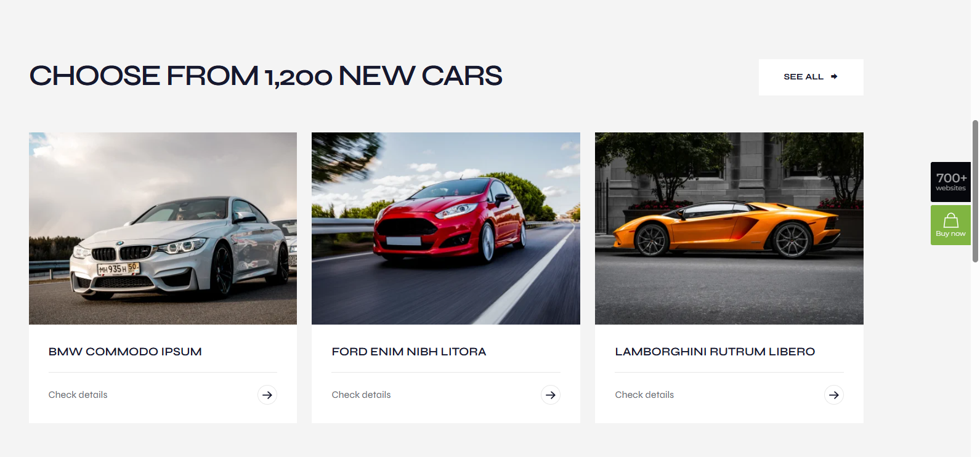Click the arrow beside SEE ALL

click(x=834, y=76)
